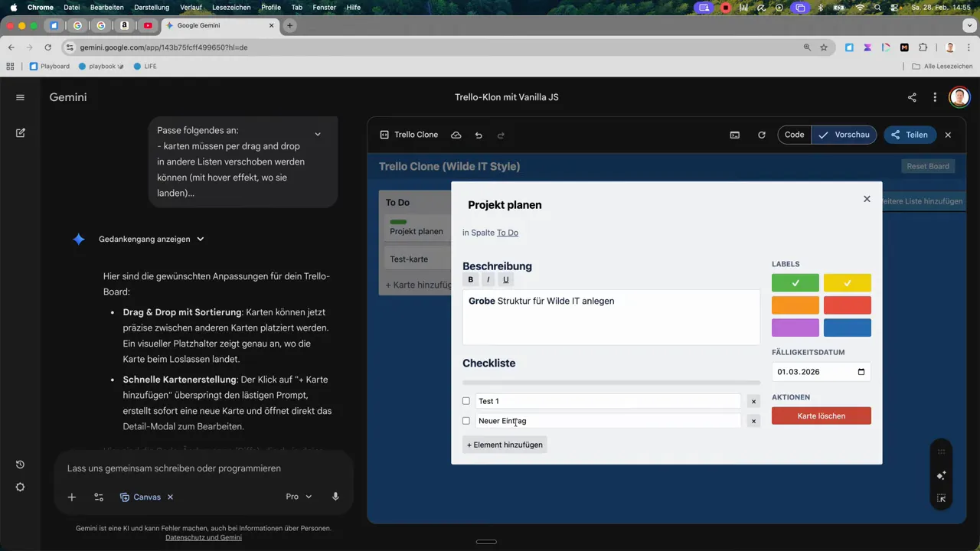Bold the description text

(470, 279)
